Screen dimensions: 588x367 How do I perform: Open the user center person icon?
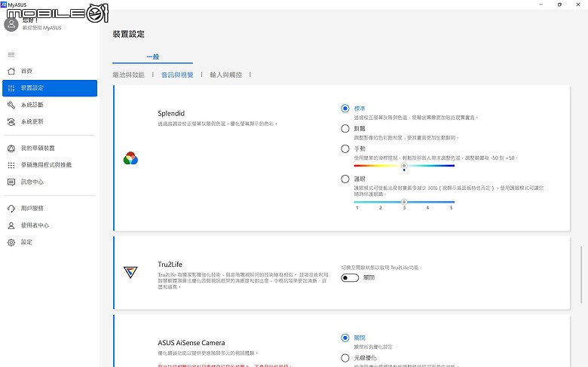click(x=11, y=225)
